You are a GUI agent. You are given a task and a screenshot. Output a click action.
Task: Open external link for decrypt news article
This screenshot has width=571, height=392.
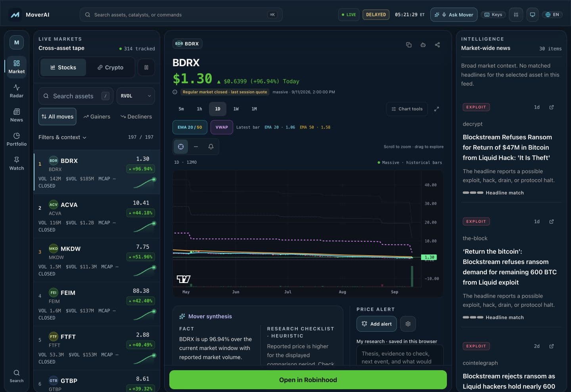coord(551,107)
